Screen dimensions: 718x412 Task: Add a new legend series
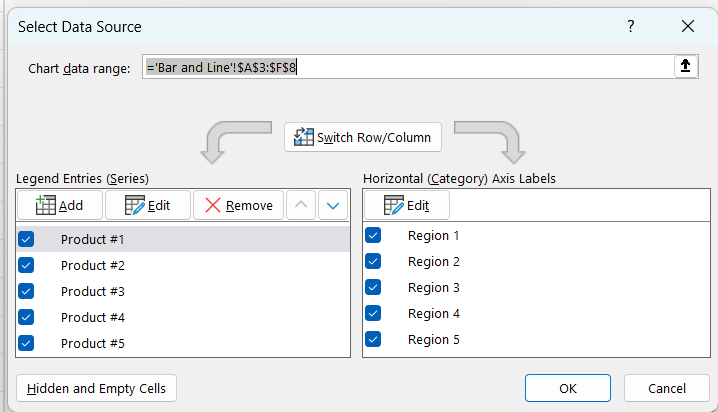[60, 206]
